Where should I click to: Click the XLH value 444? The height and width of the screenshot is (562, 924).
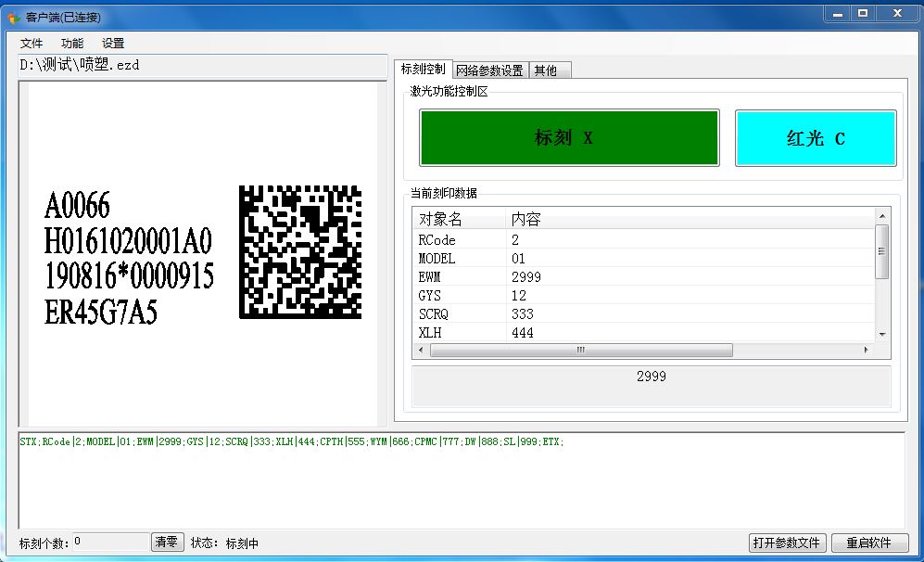coord(522,333)
